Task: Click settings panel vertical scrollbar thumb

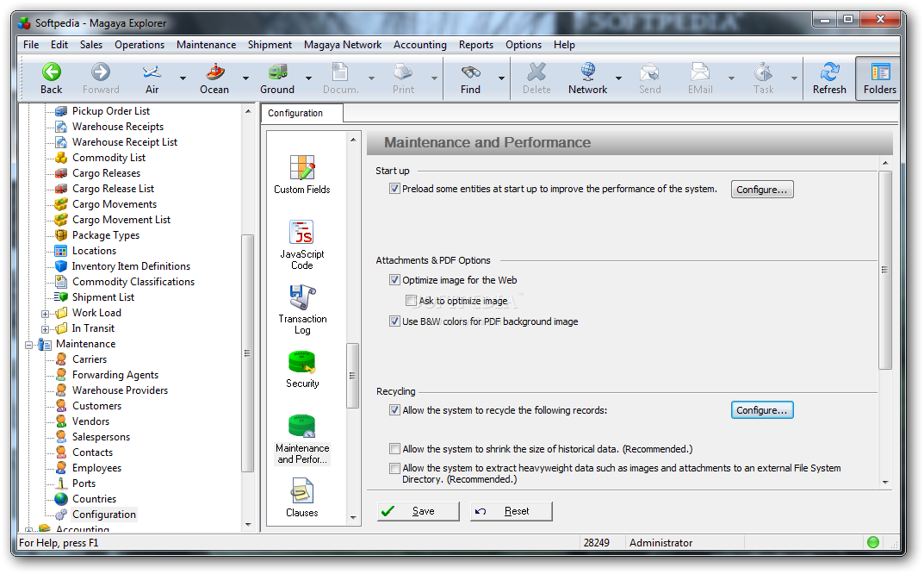Action: click(884, 270)
